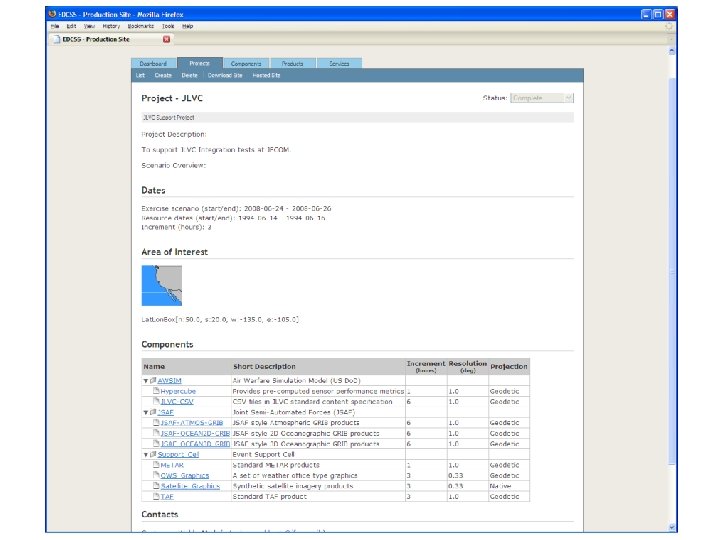This screenshot has height=540, width=720.
Task: Click the document icon beside METAR
Action: point(156,465)
